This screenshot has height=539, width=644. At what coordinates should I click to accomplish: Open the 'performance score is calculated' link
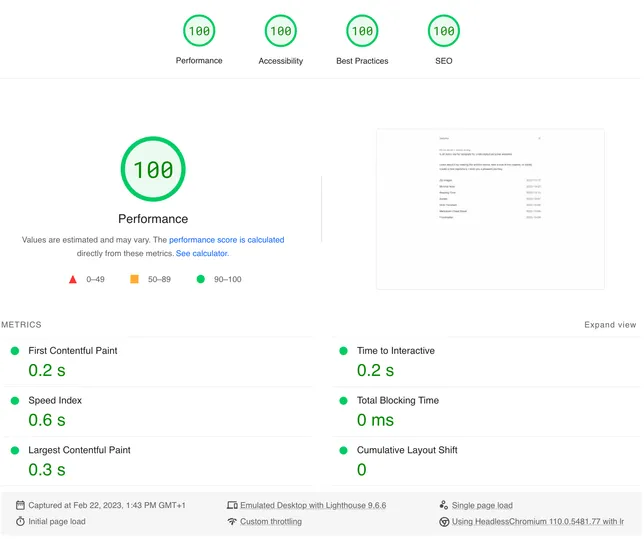tap(226, 240)
